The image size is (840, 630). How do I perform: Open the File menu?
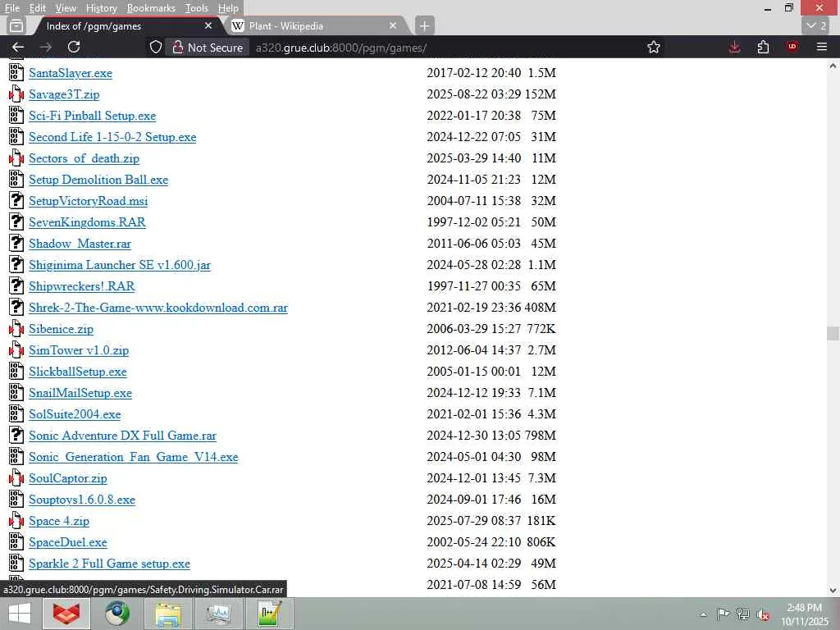click(x=11, y=8)
